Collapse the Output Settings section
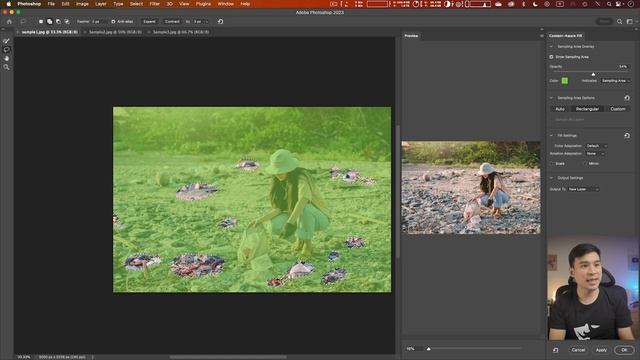The image size is (640, 360). click(551, 178)
